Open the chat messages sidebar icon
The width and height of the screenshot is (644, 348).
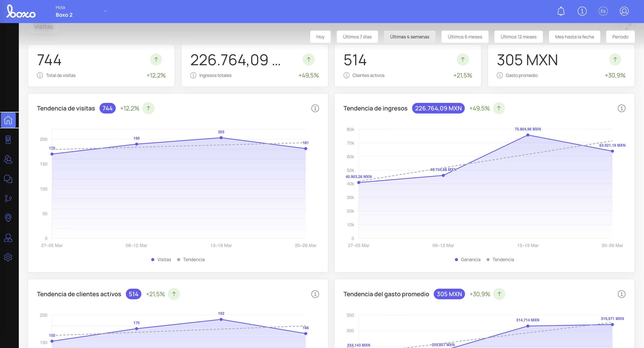click(x=8, y=179)
